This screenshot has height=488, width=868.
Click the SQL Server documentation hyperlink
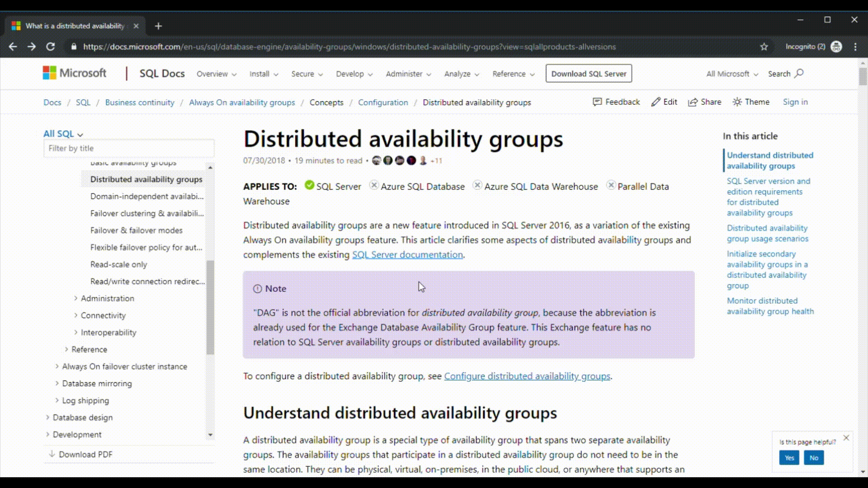[407, 254]
